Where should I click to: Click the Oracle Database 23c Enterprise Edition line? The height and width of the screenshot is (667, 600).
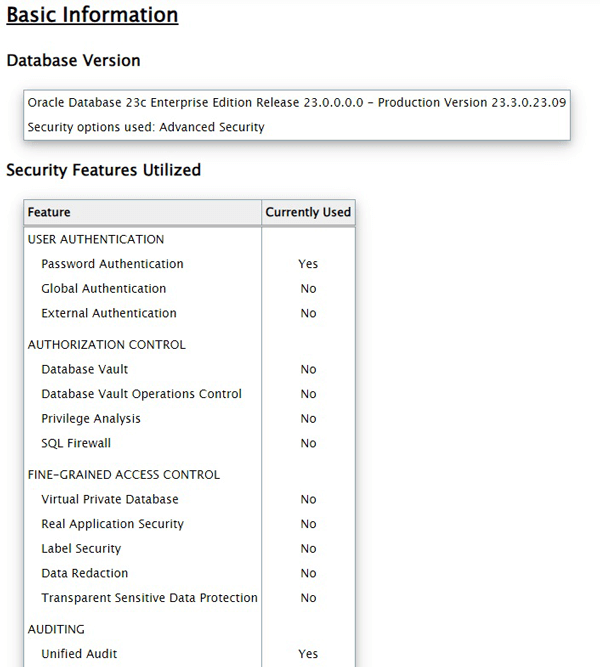coord(297,103)
